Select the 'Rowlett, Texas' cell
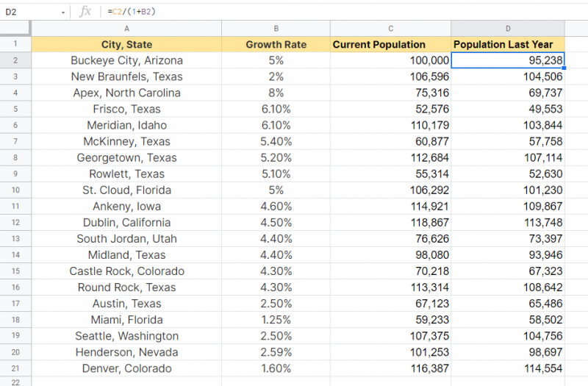Image resolution: width=588 pixels, height=386 pixels. coord(126,174)
